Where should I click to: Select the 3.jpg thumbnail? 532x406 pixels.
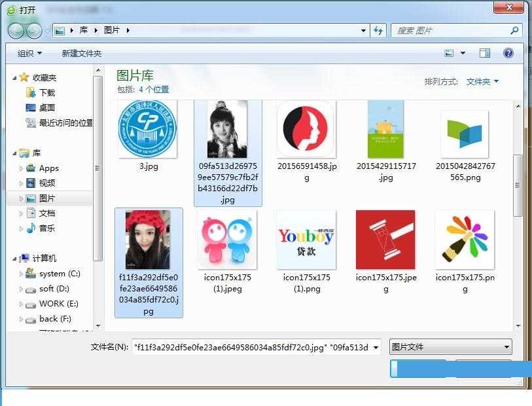pyautogui.click(x=147, y=129)
